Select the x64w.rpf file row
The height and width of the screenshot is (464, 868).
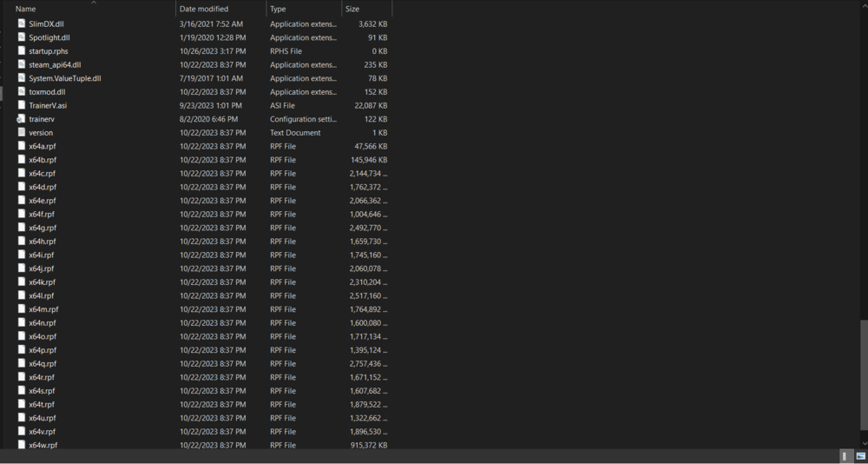pyautogui.click(x=201, y=445)
